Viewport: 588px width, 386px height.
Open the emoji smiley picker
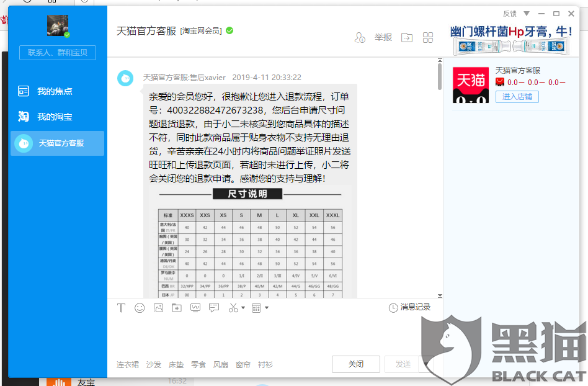(140, 308)
